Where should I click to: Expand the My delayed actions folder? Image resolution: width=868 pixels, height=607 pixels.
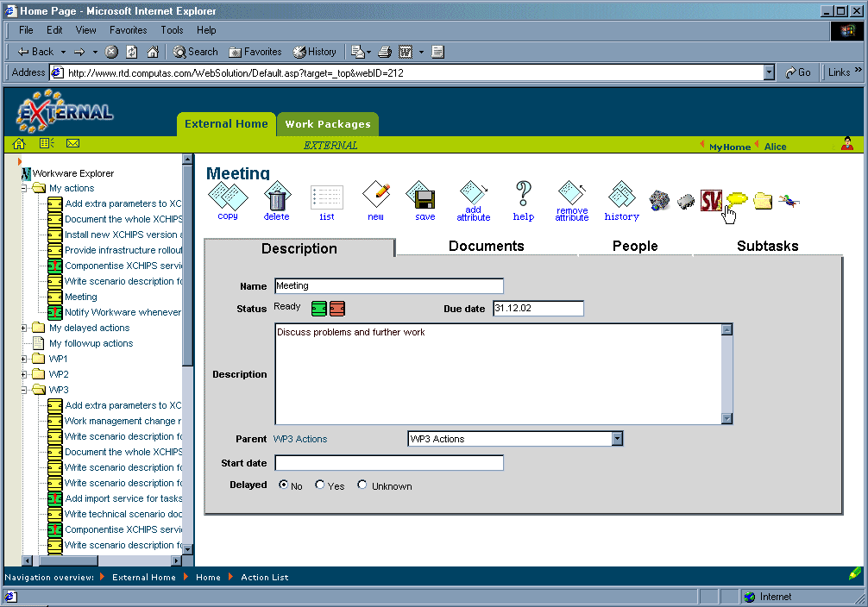tap(23, 328)
